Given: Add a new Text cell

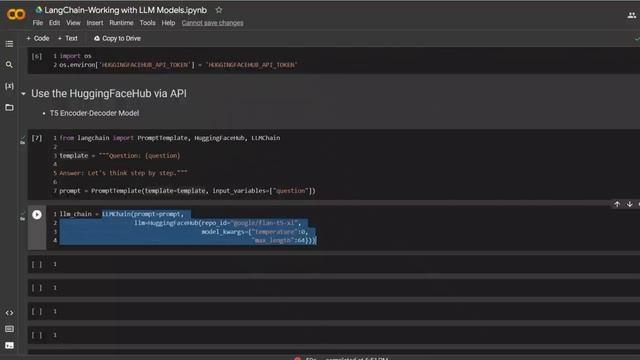Looking at the screenshot, I should 67,38.
